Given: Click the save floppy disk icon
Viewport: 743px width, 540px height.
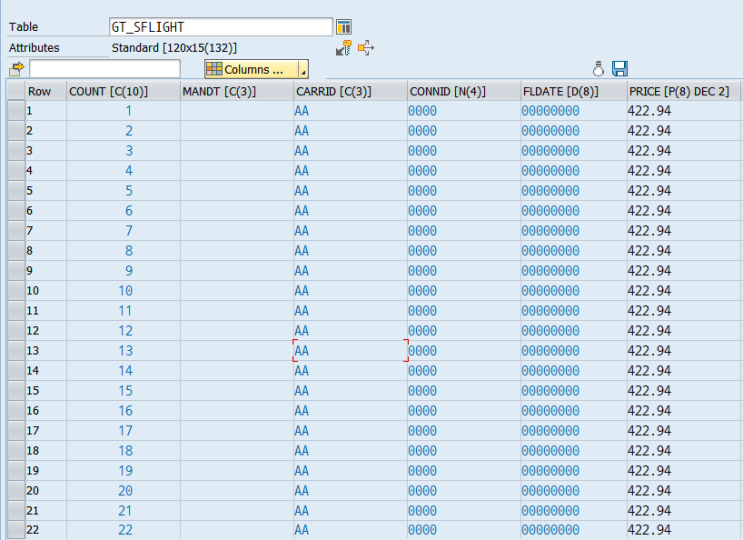Looking at the screenshot, I should click(620, 69).
